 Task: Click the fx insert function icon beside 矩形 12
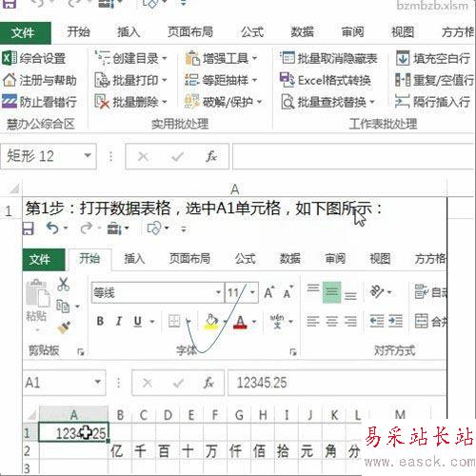coord(211,156)
